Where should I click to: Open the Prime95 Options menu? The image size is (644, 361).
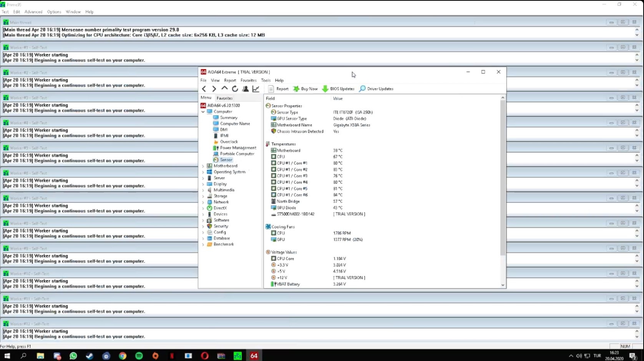click(x=54, y=12)
